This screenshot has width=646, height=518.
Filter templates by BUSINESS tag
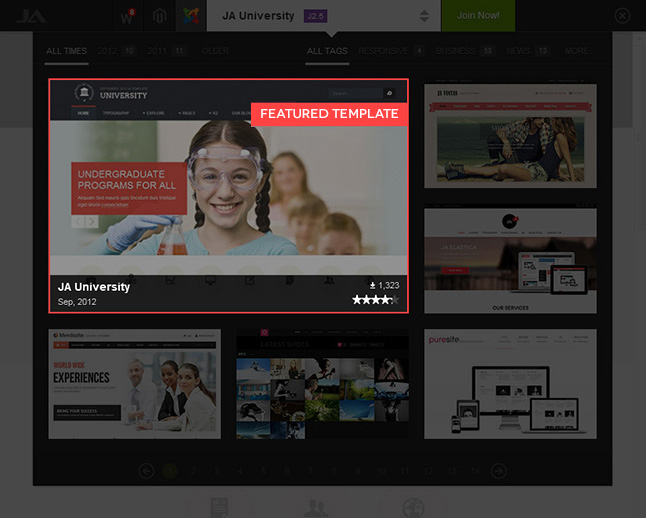pos(466,51)
